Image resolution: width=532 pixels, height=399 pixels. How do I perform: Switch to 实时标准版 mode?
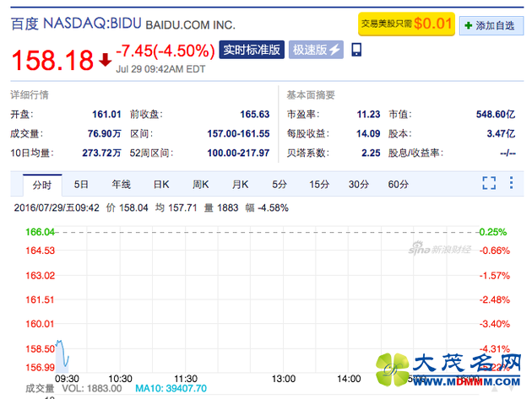click(x=252, y=50)
